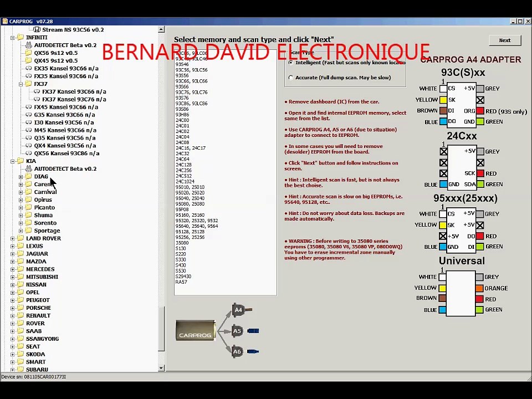Select MITSUBISHI brand entry
This screenshot has height=399, width=532.
coord(42,277)
